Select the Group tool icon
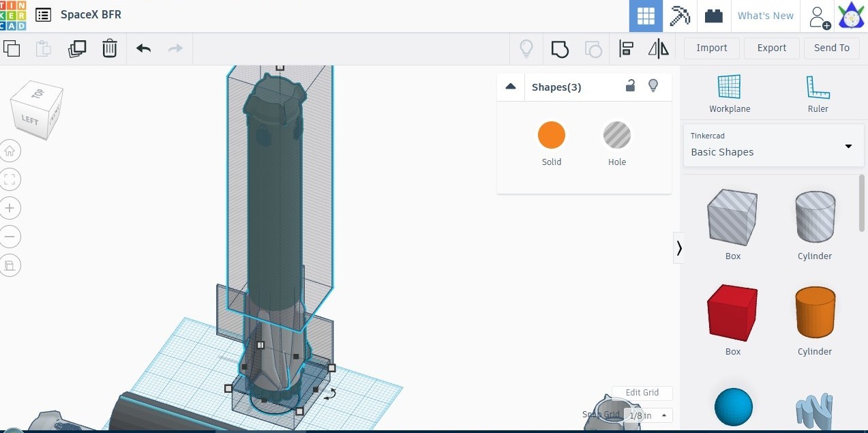 coord(560,48)
